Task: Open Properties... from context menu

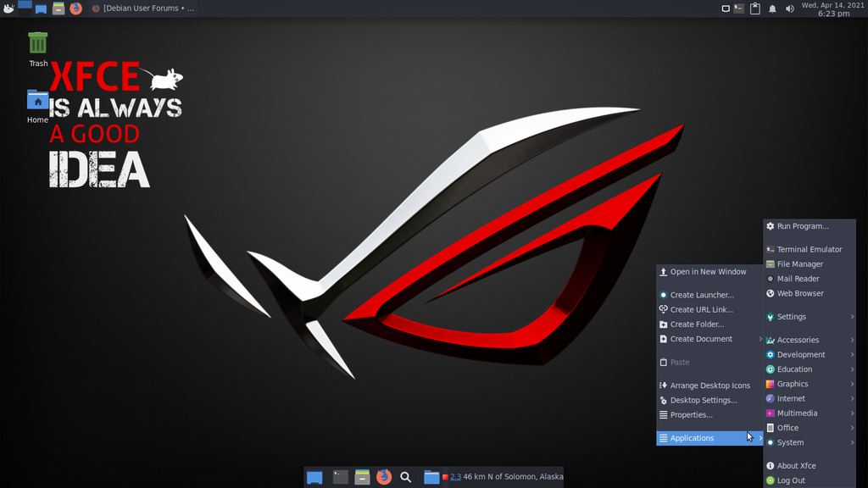Action: (x=709, y=414)
